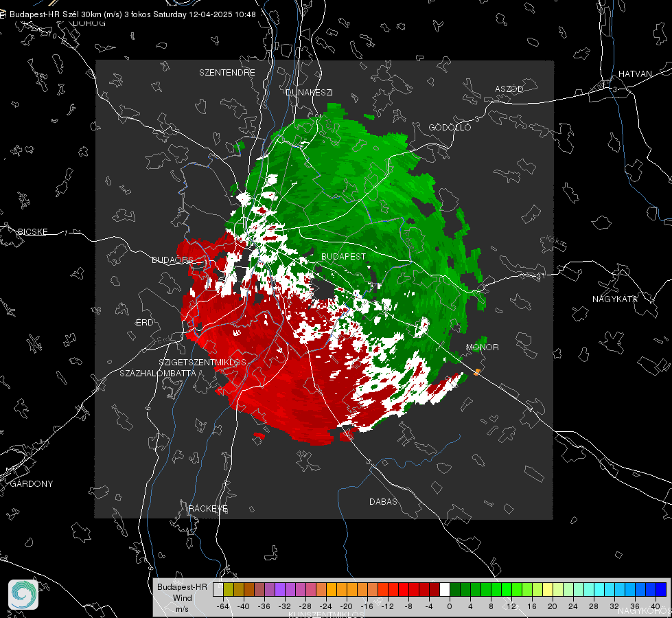The height and width of the screenshot is (618, 672).
Task: Click the 40 legend value label
Action: pos(656,606)
